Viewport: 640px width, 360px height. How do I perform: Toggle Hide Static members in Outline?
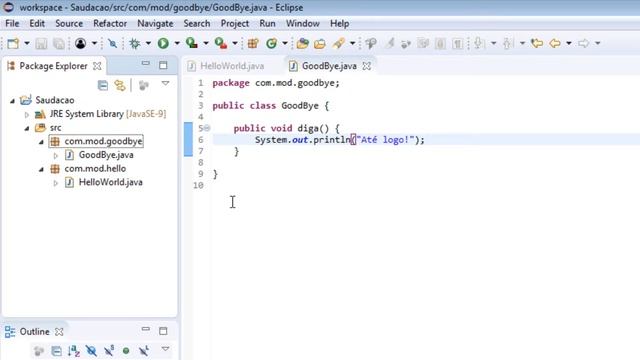coord(109,351)
